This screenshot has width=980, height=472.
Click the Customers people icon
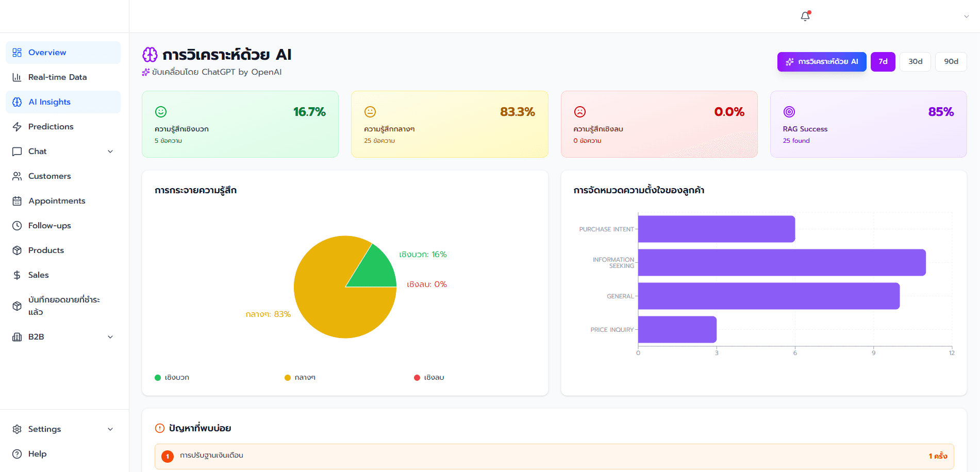[x=17, y=176]
